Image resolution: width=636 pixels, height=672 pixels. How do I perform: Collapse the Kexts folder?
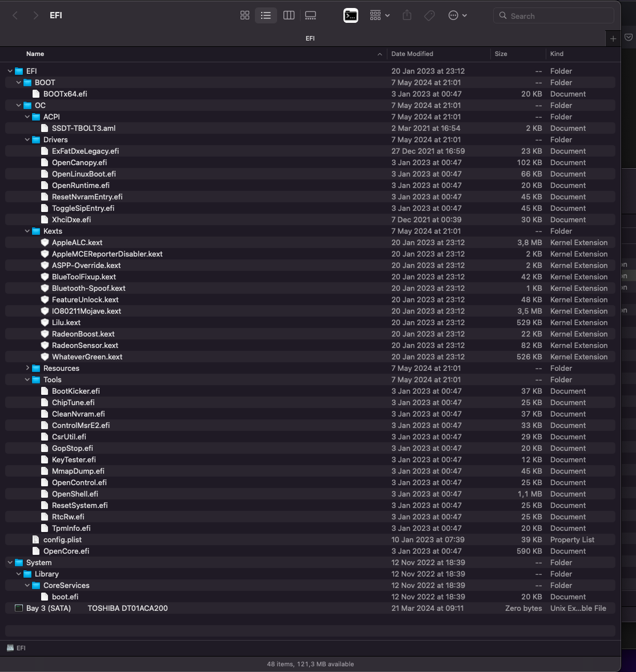pyautogui.click(x=27, y=231)
